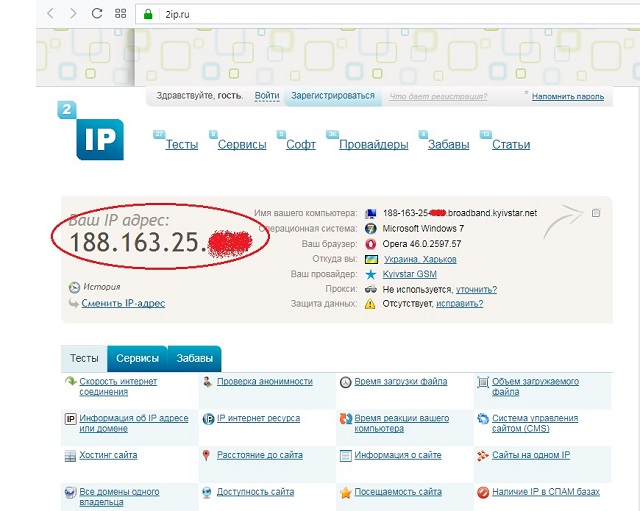This screenshot has height=511, width=640.
Task: Click the computer name monitor icon
Action: click(x=371, y=213)
